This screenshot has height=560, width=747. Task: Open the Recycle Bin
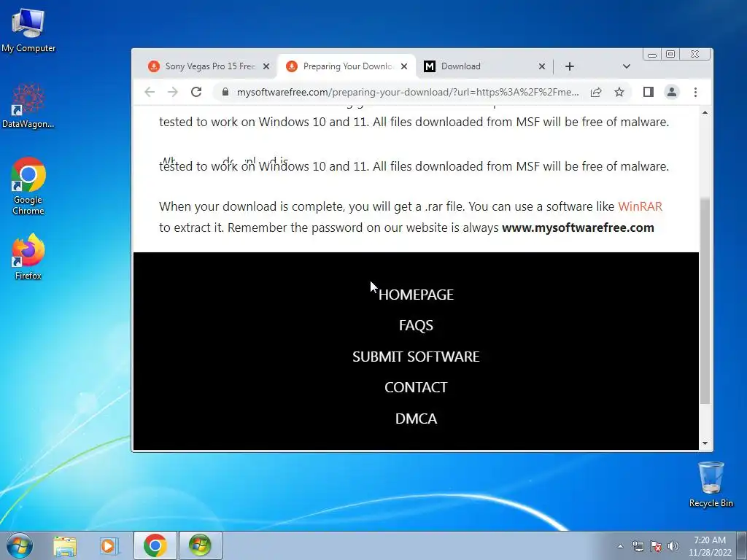point(711,484)
